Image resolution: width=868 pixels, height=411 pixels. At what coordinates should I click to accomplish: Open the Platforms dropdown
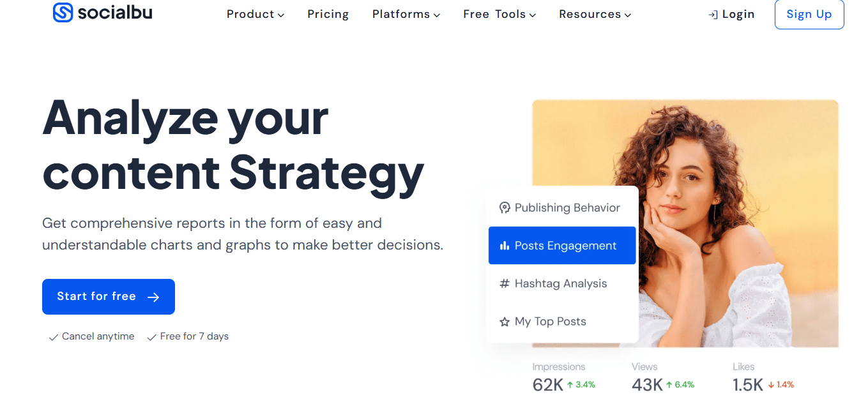[406, 14]
